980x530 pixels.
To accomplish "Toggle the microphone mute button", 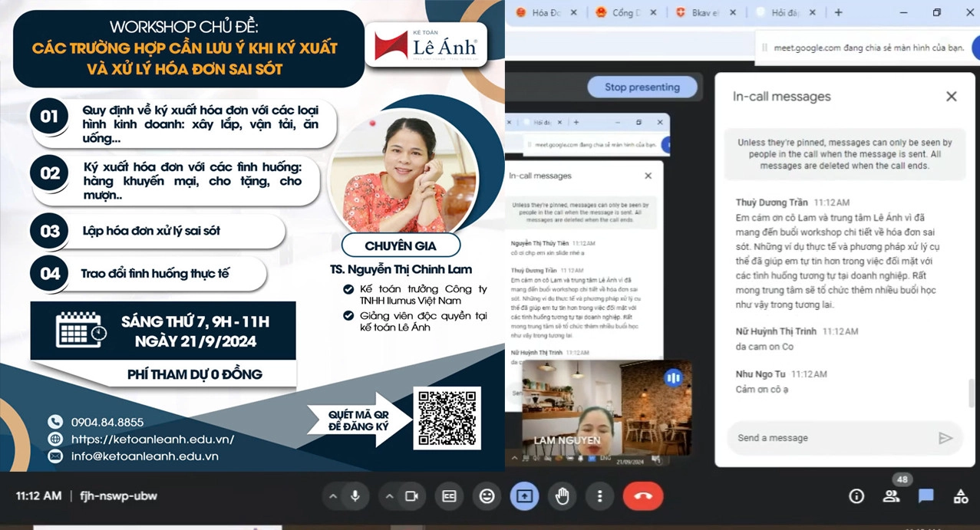I will tap(355, 496).
